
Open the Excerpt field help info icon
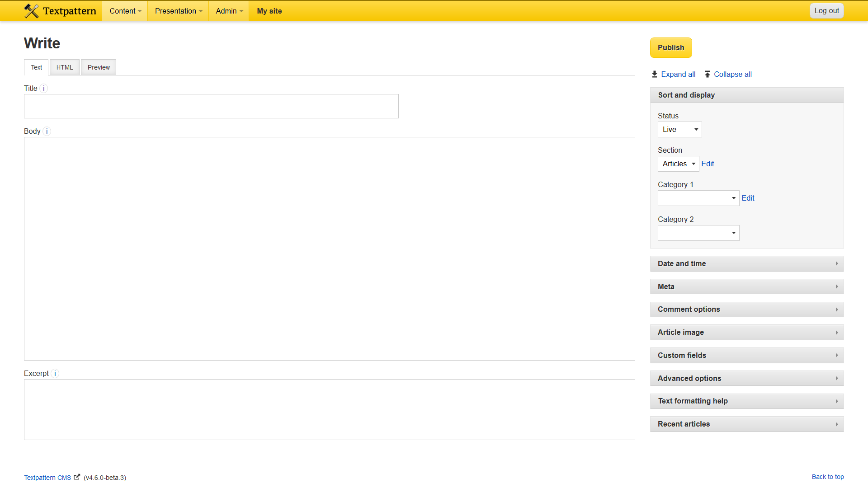55,374
